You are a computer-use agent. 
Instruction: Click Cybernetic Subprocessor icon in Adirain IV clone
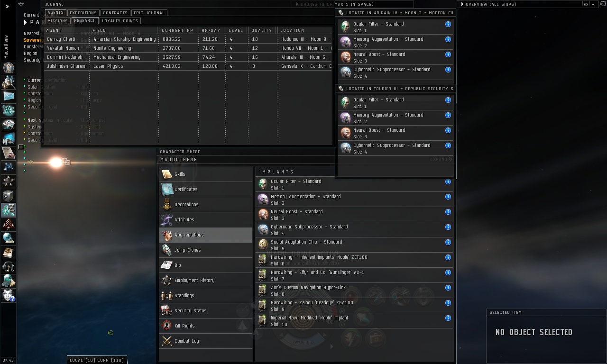coord(346,73)
